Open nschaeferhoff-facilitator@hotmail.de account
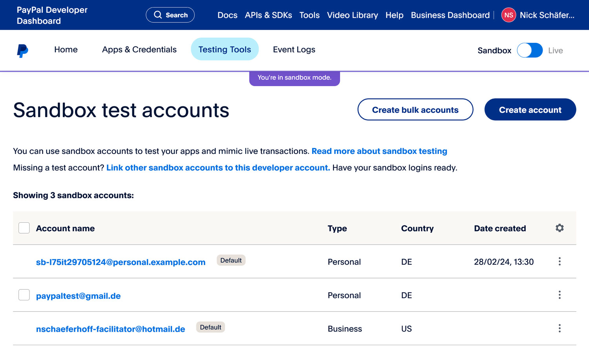The height and width of the screenshot is (364, 589). (x=110, y=329)
